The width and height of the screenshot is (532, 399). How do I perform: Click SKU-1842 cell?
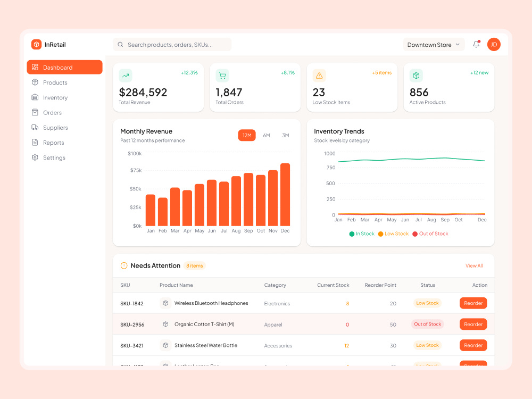click(x=131, y=303)
